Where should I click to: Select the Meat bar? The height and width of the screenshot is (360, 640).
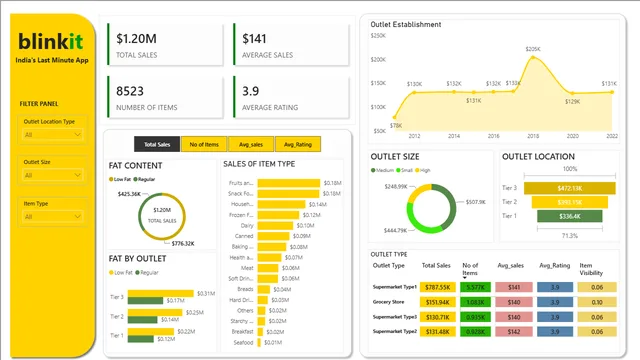(268, 268)
